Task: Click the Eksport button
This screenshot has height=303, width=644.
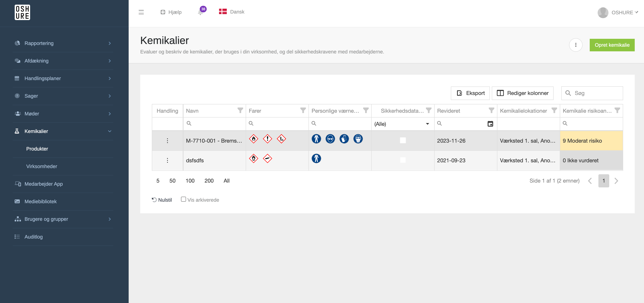Action: [470, 93]
